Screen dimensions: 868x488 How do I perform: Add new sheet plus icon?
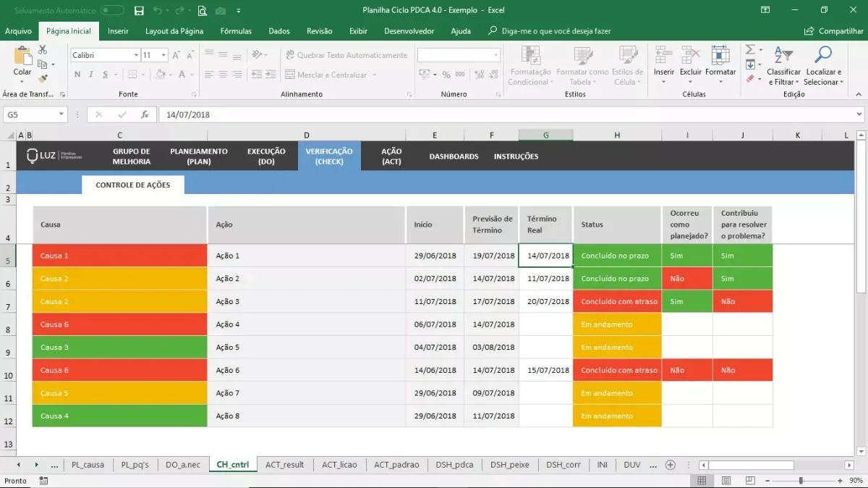[x=671, y=465]
